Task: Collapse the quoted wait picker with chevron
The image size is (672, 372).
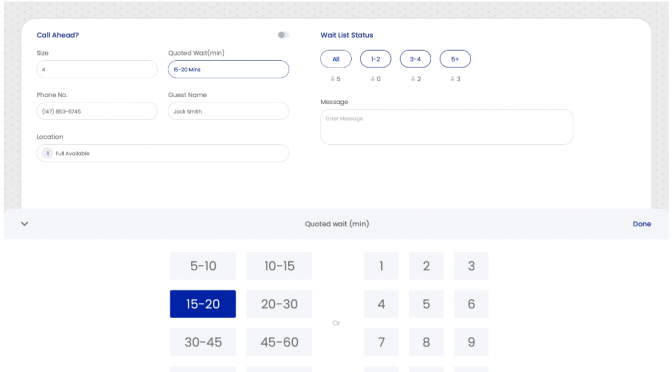Action: point(24,224)
